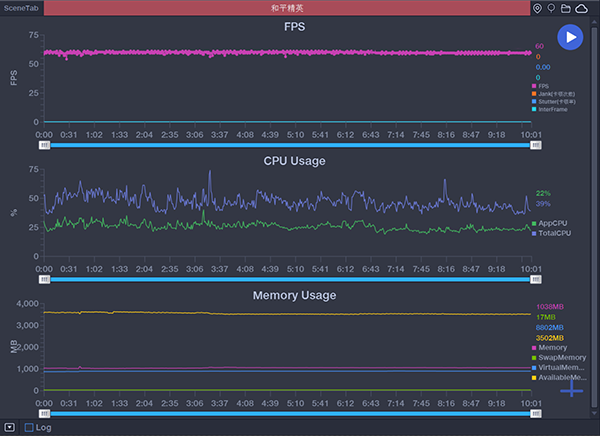Toggle the SwapMemory legend entry
The image size is (600, 436).
pyautogui.click(x=558, y=357)
